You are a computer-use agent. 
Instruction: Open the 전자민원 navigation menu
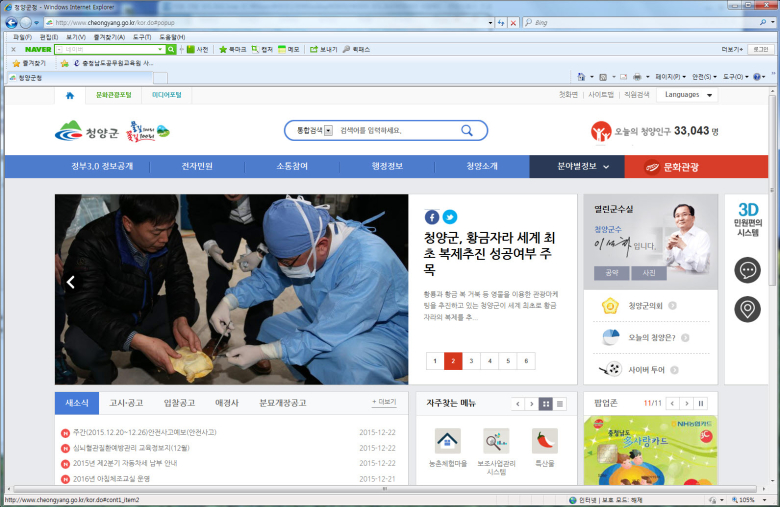[197, 167]
